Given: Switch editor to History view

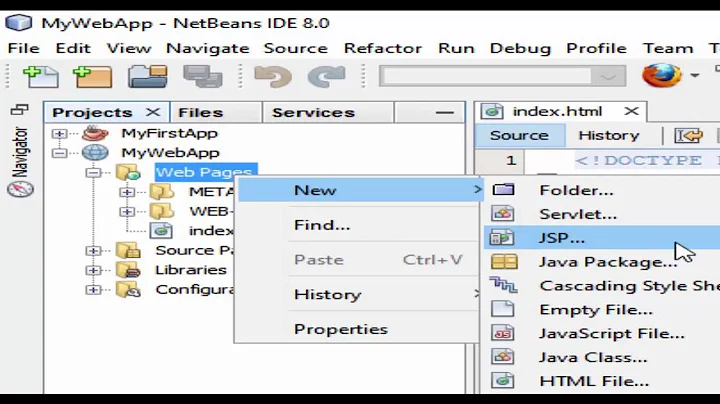Looking at the screenshot, I should 609,135.
